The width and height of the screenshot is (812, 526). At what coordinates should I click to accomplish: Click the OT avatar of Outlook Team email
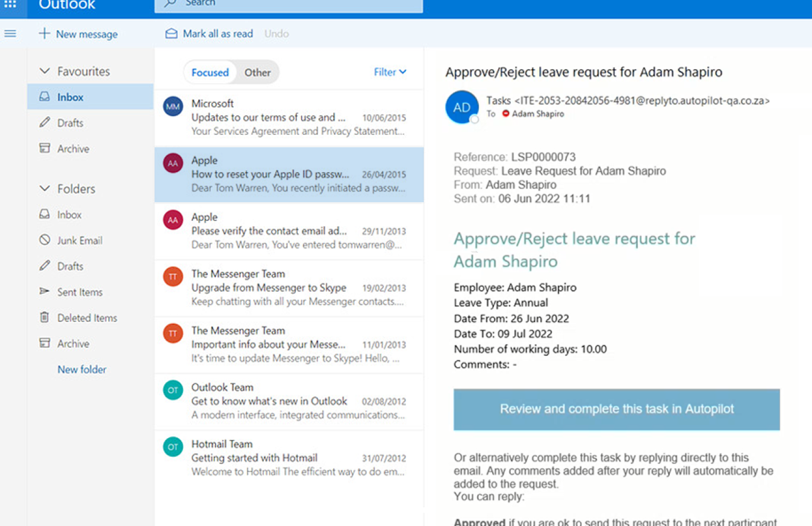tap(173, 390)
